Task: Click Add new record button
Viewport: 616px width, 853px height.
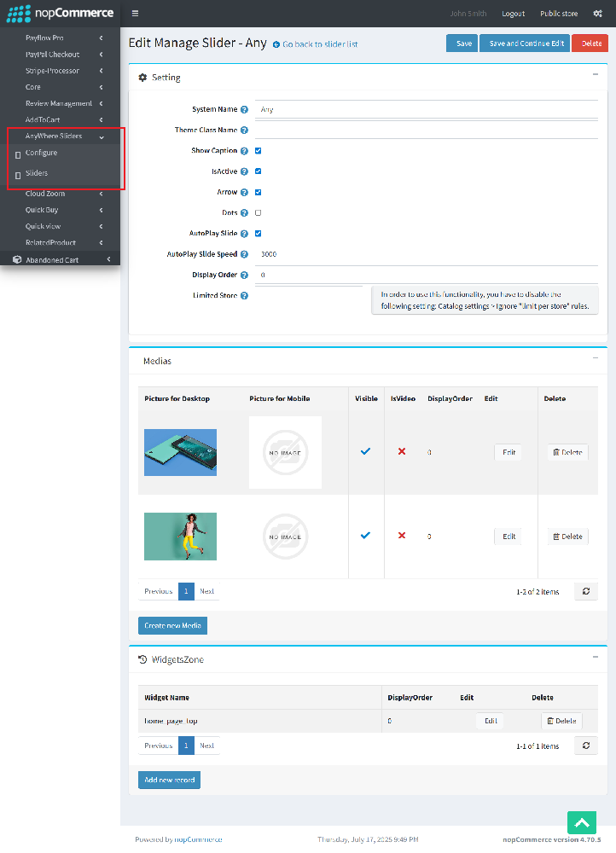Action: pos(169,780)
